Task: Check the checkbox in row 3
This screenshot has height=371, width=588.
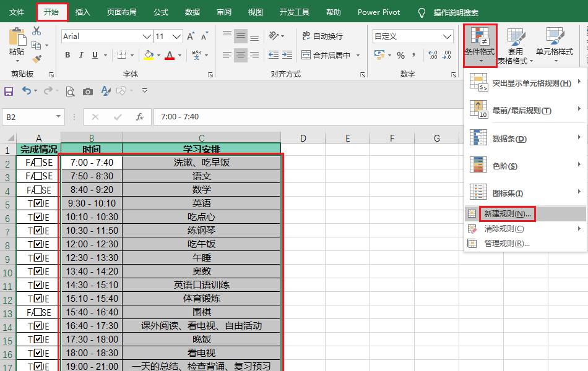Action: 38,176
